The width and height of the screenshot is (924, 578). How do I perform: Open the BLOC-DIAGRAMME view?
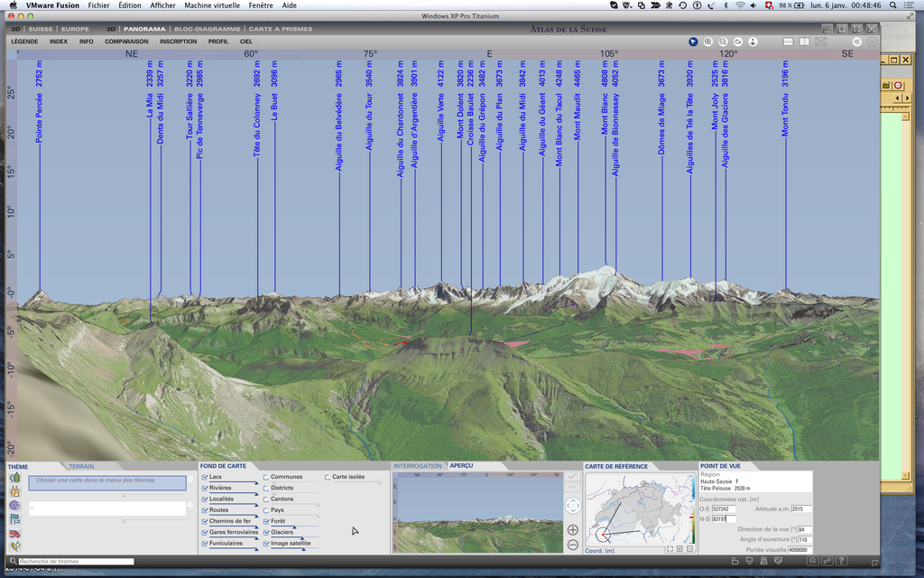(x=207, y=29)
